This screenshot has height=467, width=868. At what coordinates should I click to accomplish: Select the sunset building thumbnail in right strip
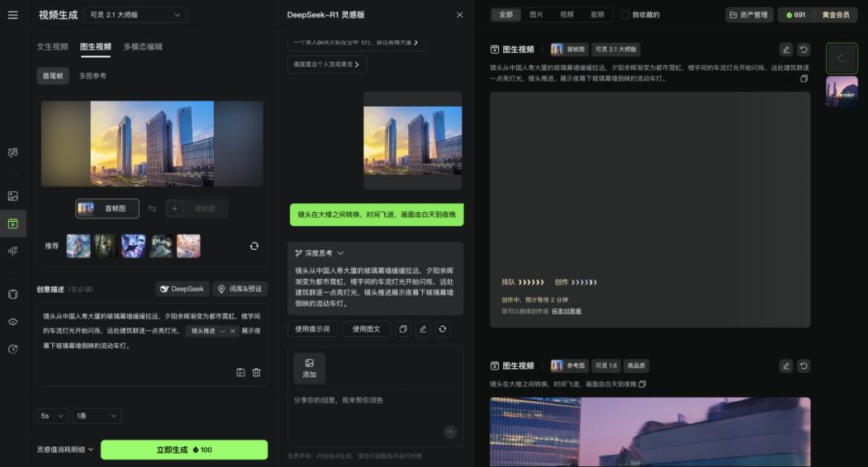(841, 91)
